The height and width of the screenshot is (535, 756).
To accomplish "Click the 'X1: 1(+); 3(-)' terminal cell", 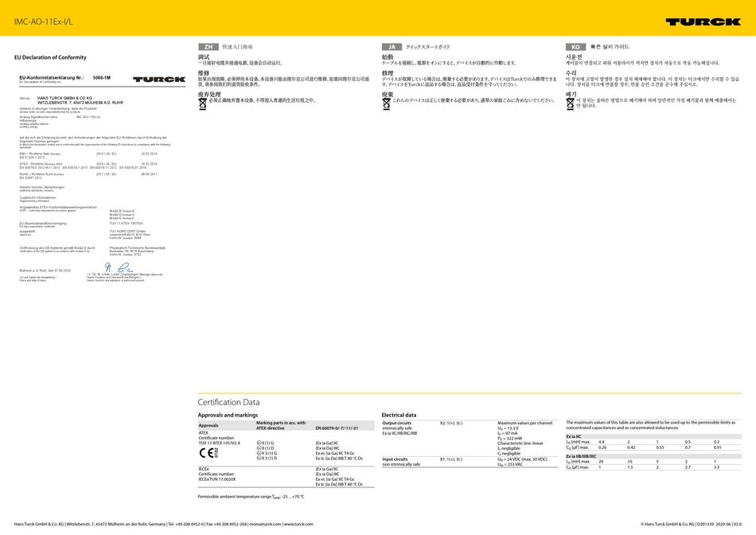I will [451, 459].
